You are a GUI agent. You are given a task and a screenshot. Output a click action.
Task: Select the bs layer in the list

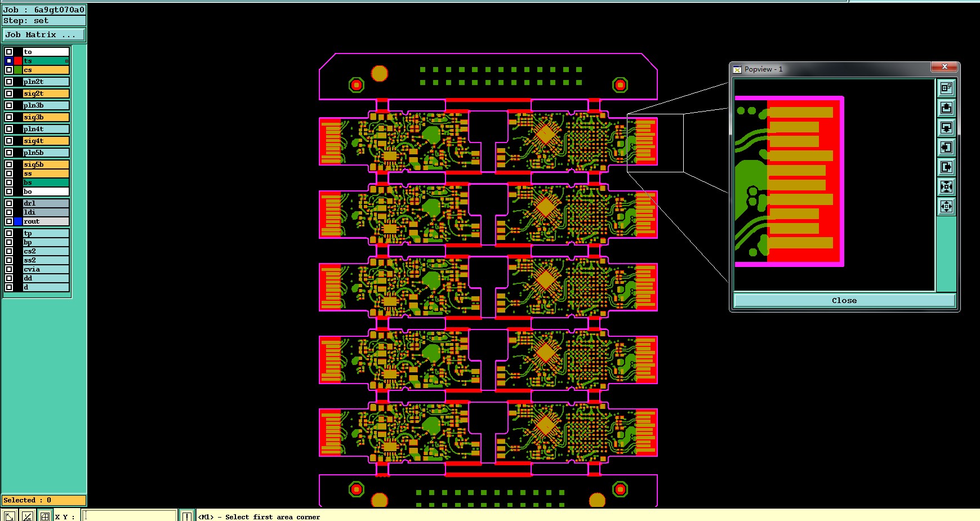pyautogui.click(x=46, y=182)
